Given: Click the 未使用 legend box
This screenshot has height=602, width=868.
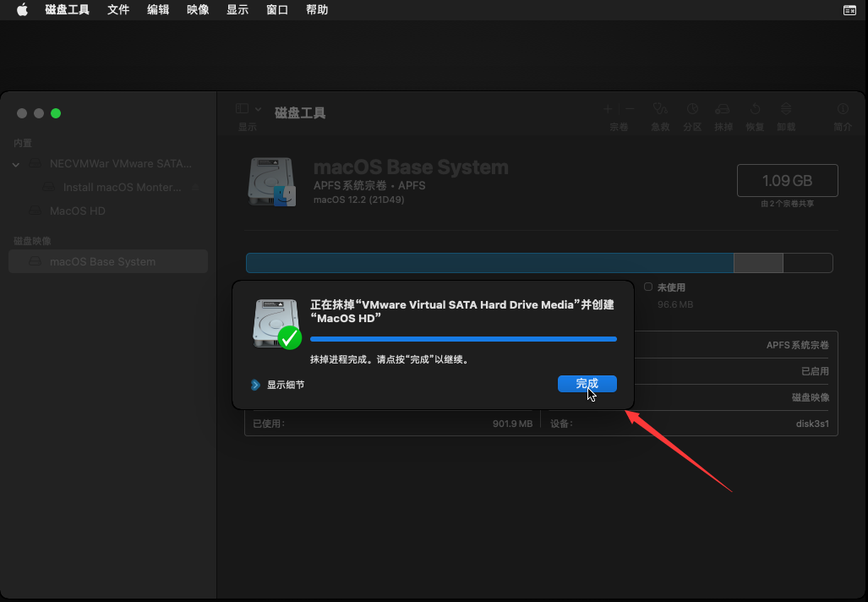Looking at the screenshot, I should 648,287.
